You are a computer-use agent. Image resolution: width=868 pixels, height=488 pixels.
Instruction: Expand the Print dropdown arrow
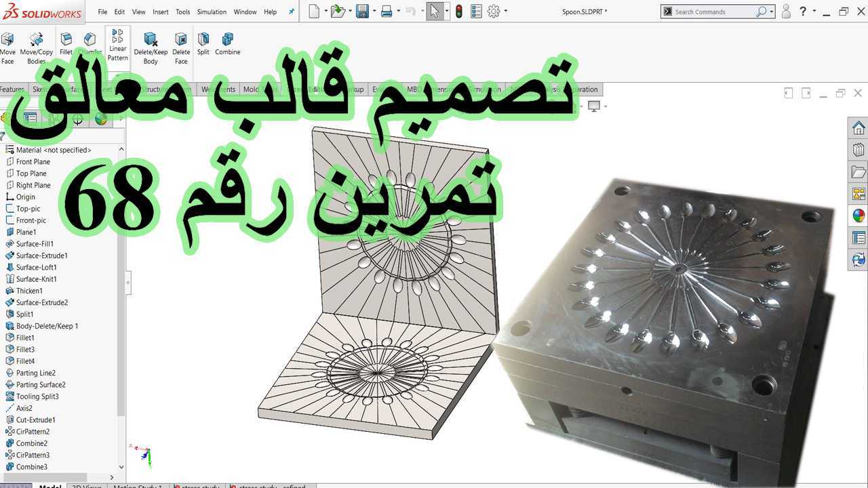click(x=398, y=12)
